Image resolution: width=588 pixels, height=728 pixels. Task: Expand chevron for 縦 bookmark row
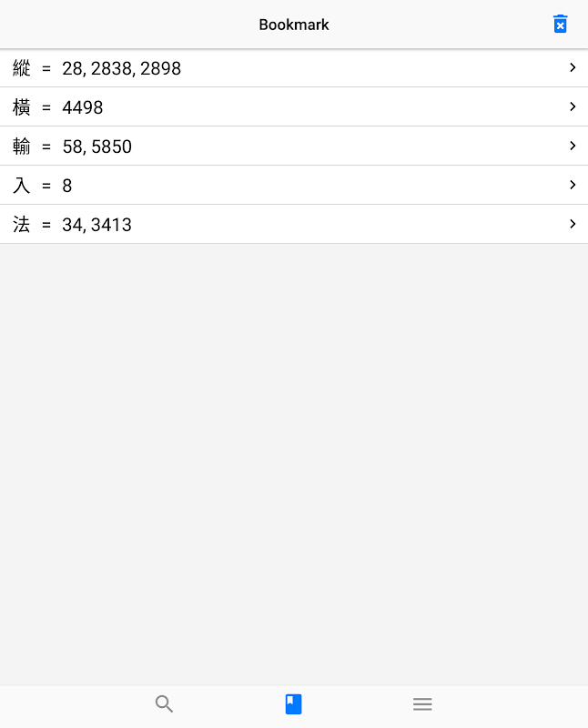coord(573,67)
